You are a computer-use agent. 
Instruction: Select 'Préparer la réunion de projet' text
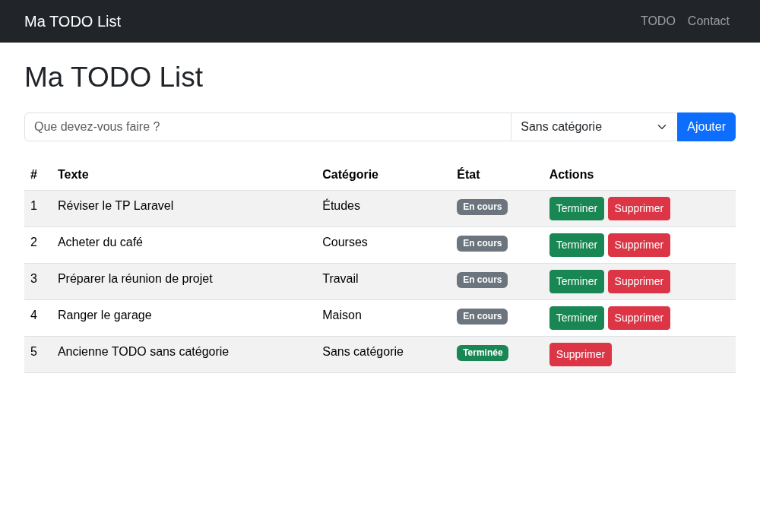(135, 279)
